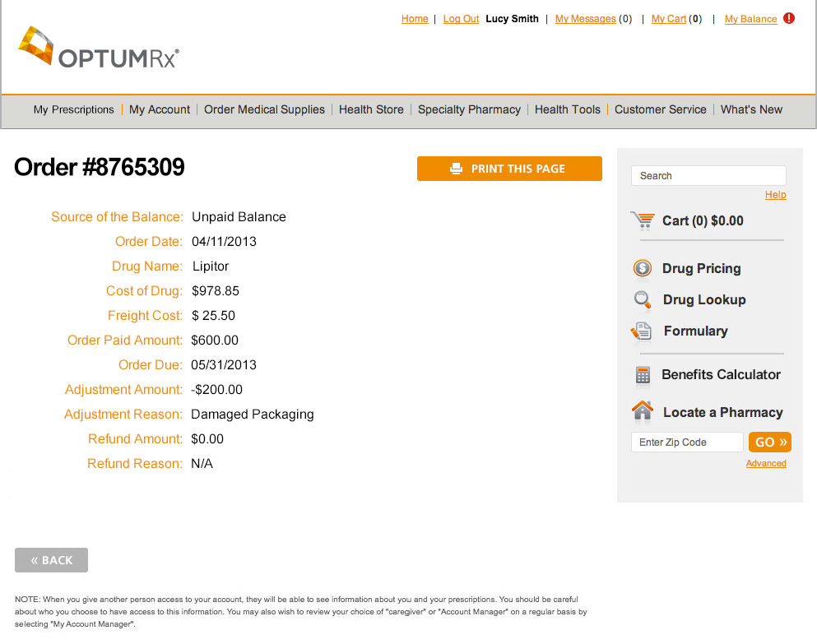817x644 pixels.
Task: Click the shopping cart icon
Action: click(643, 220)
